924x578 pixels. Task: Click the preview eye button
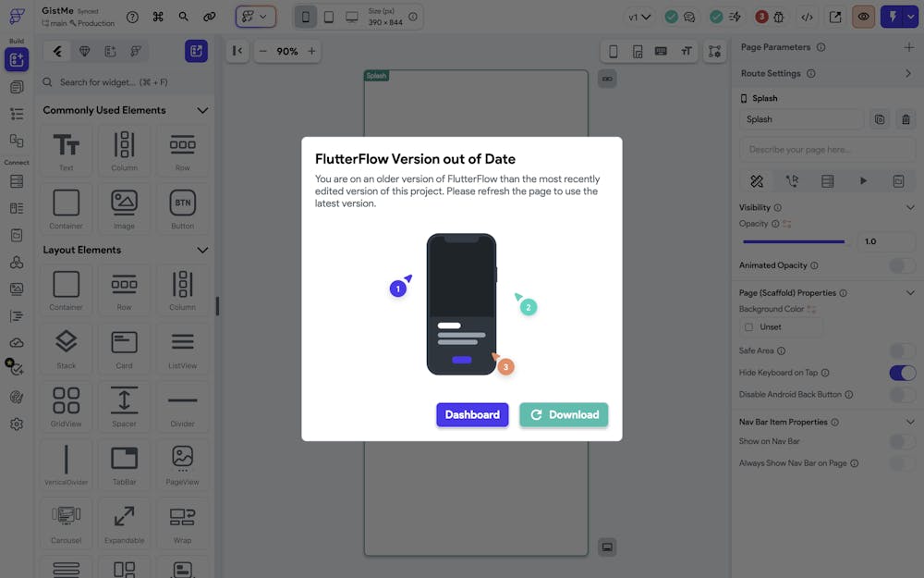pyautogui.click(x=863, y=17)
